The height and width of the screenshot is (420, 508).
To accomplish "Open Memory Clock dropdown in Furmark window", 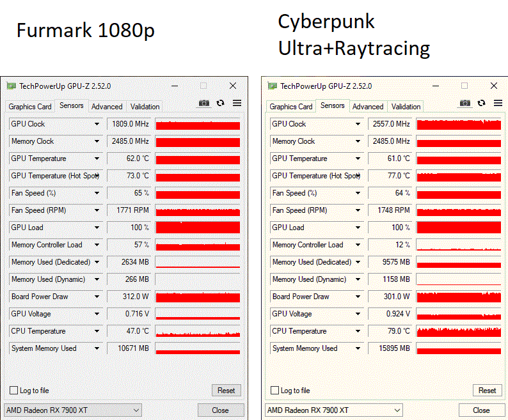I will [x=97, y=141].
